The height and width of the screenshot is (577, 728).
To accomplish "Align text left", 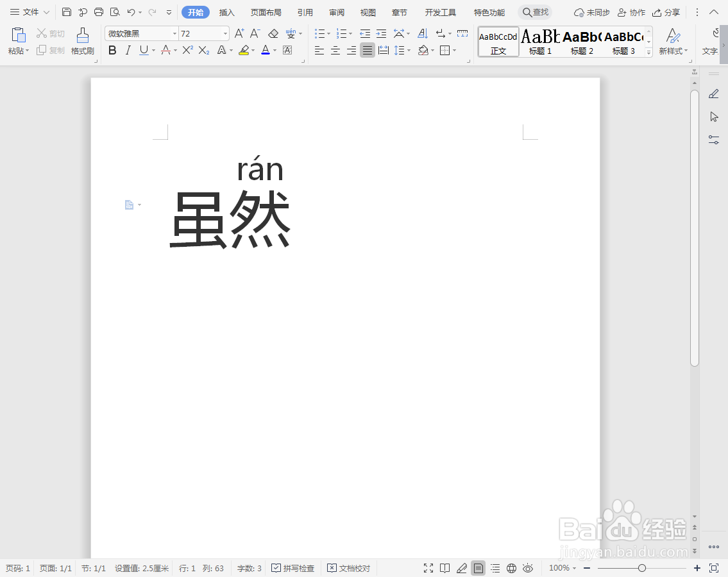I will click(x=319, y=51).
